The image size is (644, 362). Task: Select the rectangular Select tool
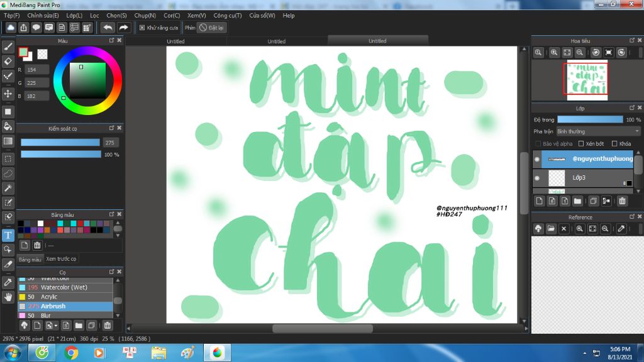click(8, 159)
